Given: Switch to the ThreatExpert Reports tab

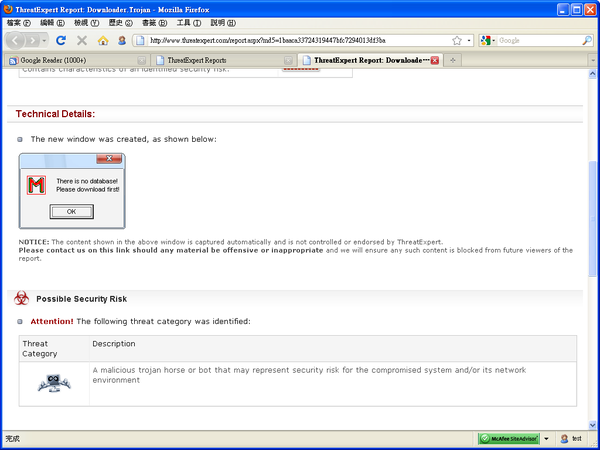Looking at the screenshot, I should click(x=223, y=60).
